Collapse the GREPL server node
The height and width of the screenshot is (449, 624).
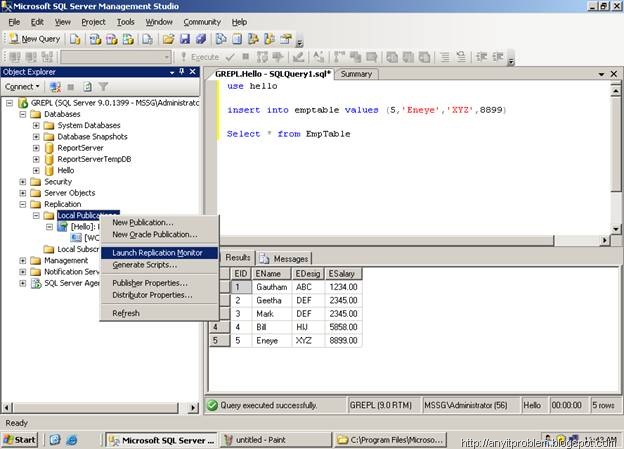[x=10, y=103]
